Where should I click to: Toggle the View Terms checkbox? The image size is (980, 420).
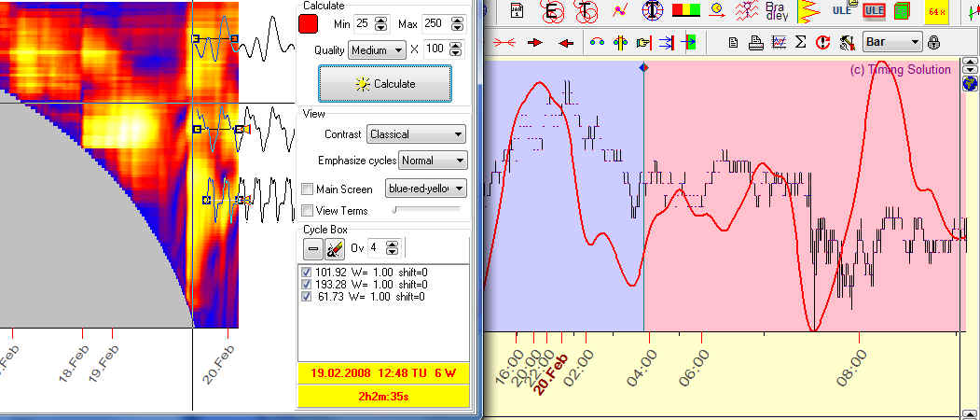pos(309,211)
